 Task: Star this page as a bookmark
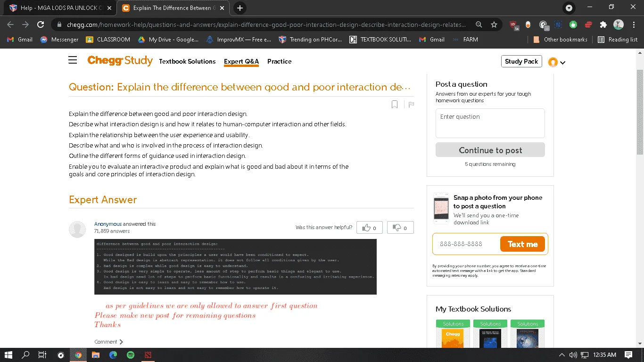pos(494,25)
